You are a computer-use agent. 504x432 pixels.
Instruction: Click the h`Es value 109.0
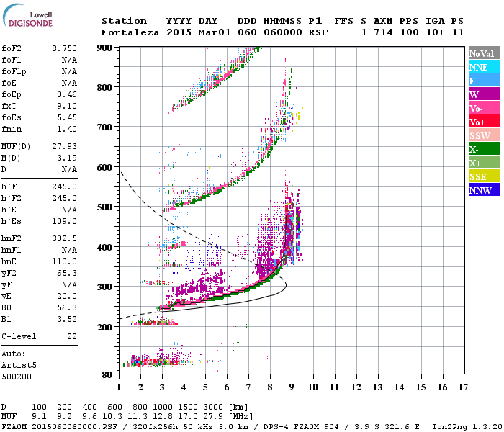coord(65,221)
